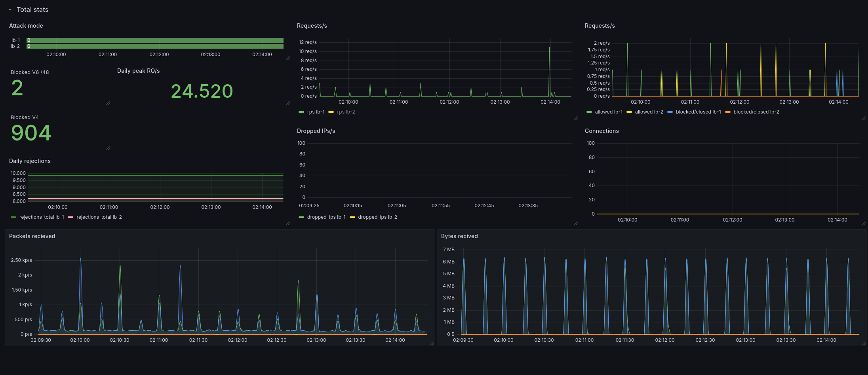This screenshot has height=375, width=868.
Task: Toggle the allowed lb-2 legend series
Action: [x=649, y=112]
